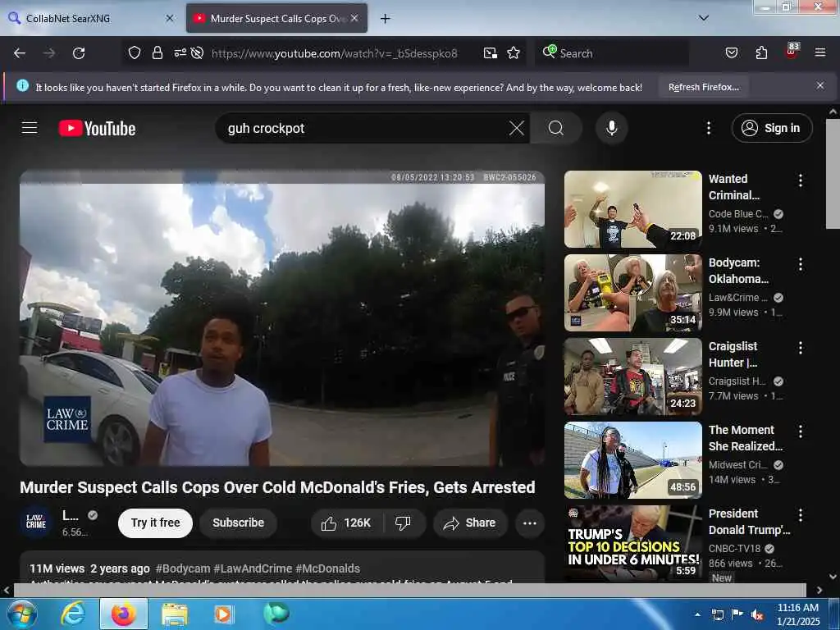Image resolution: width=840 pixels, height=630 pixels.
Task: Click the autoplay blocked icon in address bar
Action: point(197,52)
